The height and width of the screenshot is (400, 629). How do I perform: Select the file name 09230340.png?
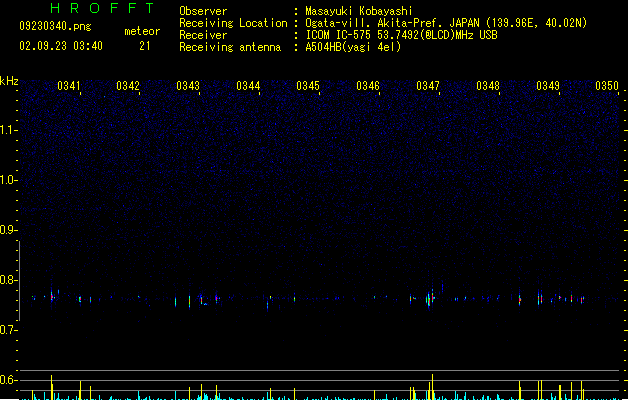[x=55, y=26]
